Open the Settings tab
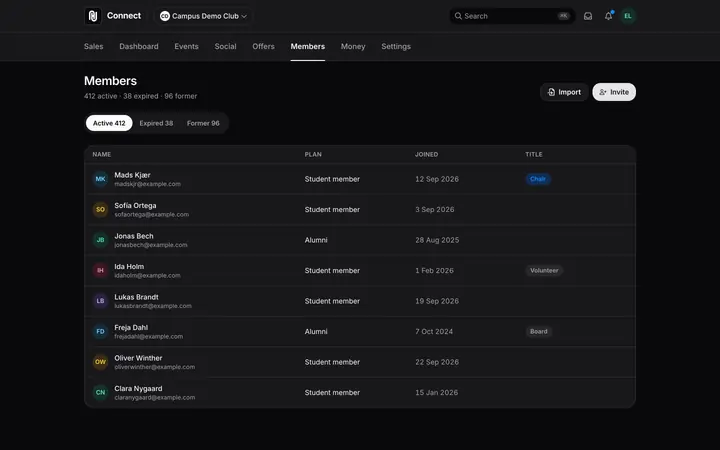This screenshot has height=450, width=720. tap(396, 46)
